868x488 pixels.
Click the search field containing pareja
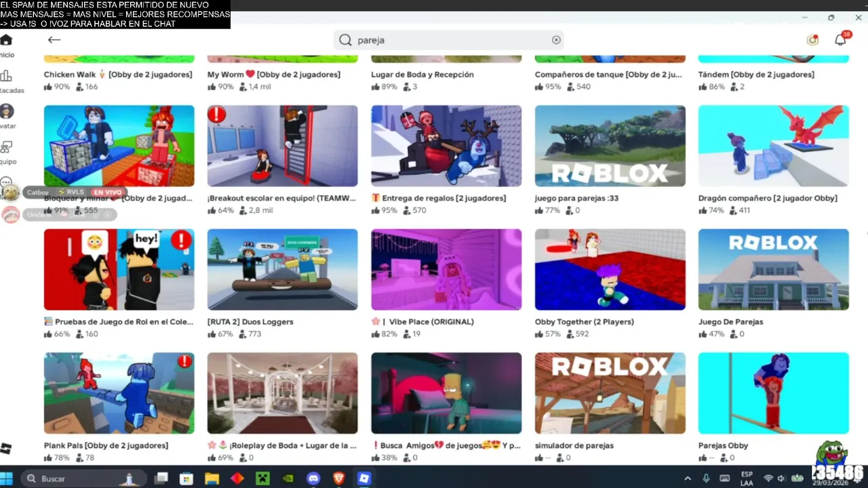pos(448,40)
